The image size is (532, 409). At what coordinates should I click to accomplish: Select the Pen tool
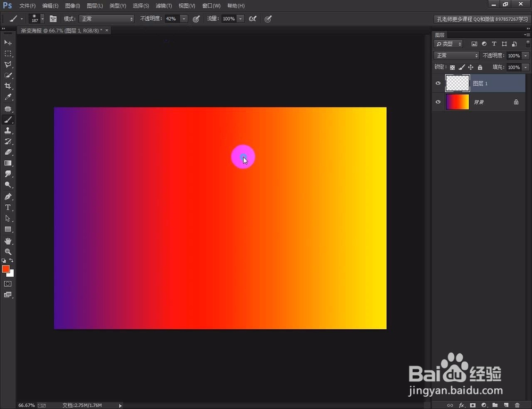[x=7, y=196]
